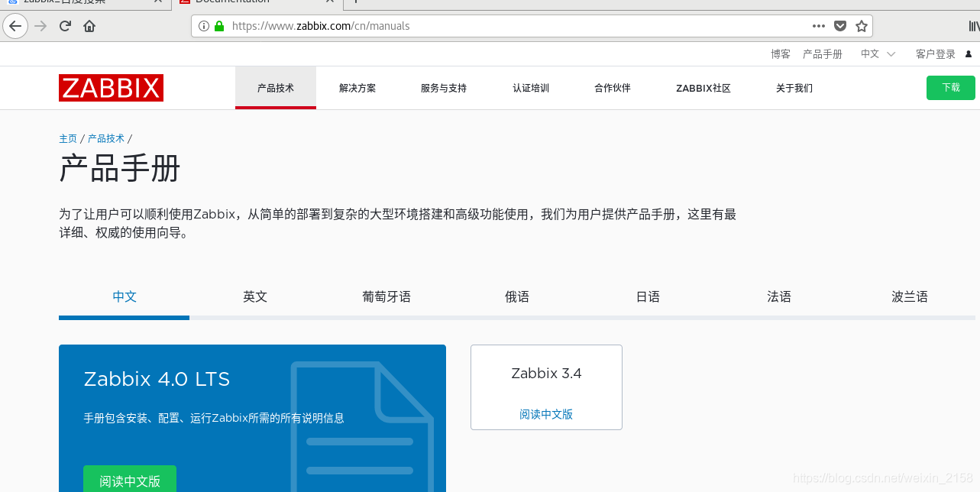Open the 产品技术 menu

point(276,88)
